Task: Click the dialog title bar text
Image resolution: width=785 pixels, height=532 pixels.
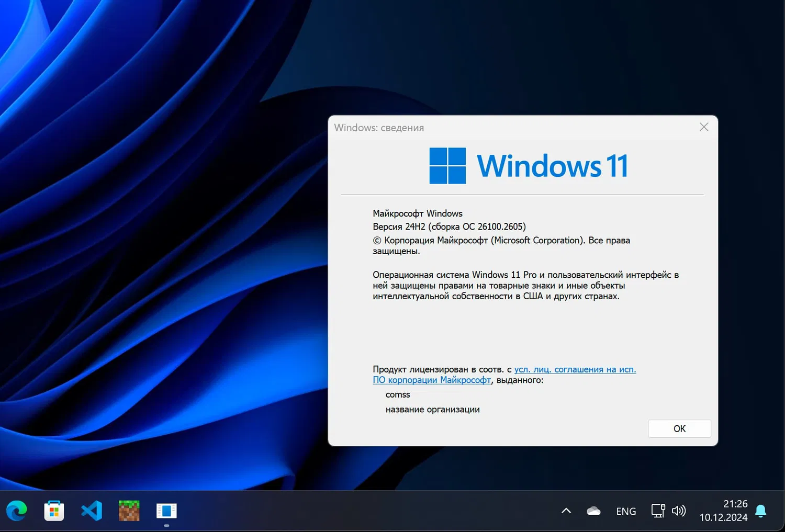Action: pos(378,127)
